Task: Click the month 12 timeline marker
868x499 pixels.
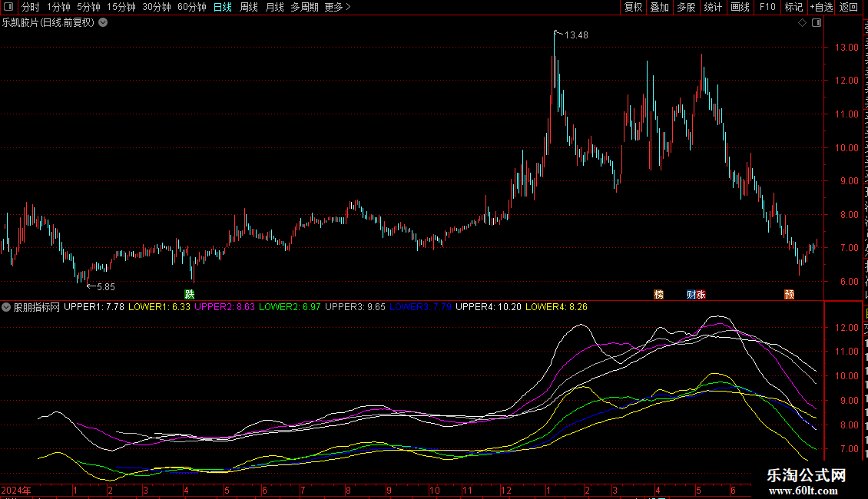Action: [x=506, y=491]
